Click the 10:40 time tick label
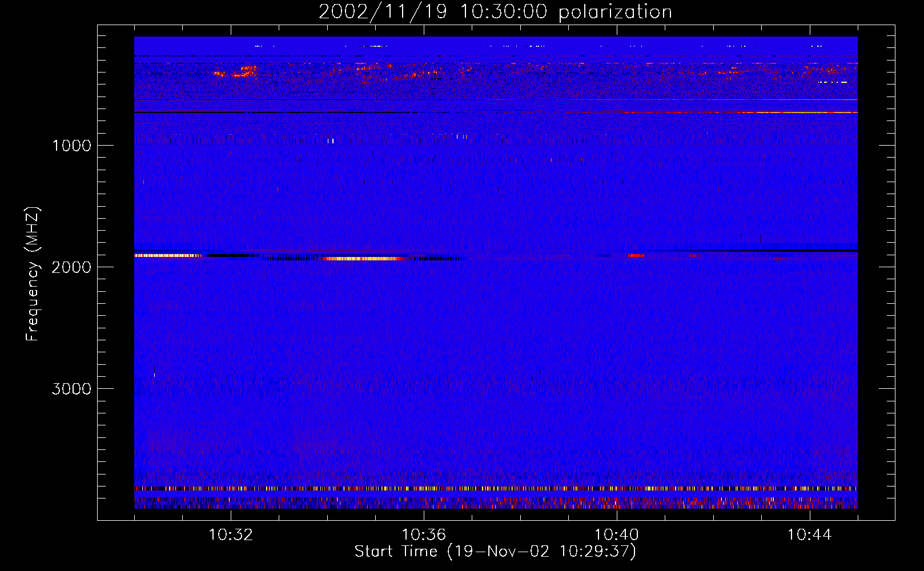 617,534
